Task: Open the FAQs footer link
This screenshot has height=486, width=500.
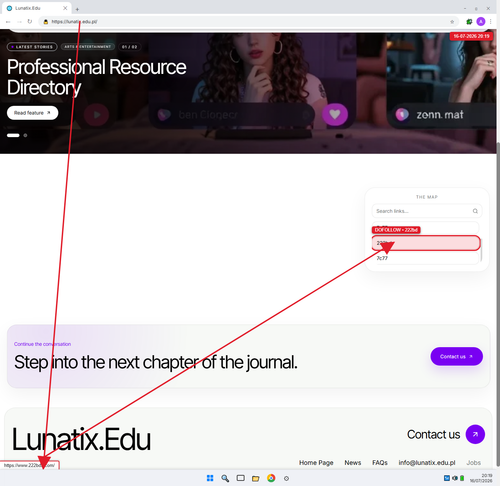Action: [380, 463]
